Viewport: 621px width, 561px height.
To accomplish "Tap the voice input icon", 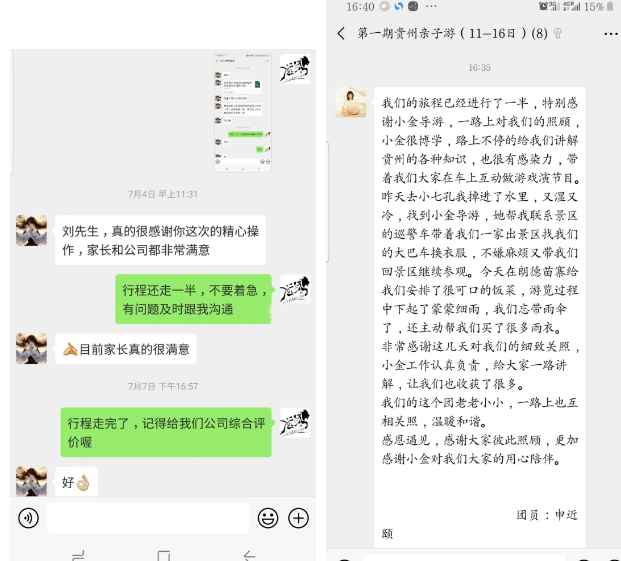I will pyautogui.click(x=29, y=517).
